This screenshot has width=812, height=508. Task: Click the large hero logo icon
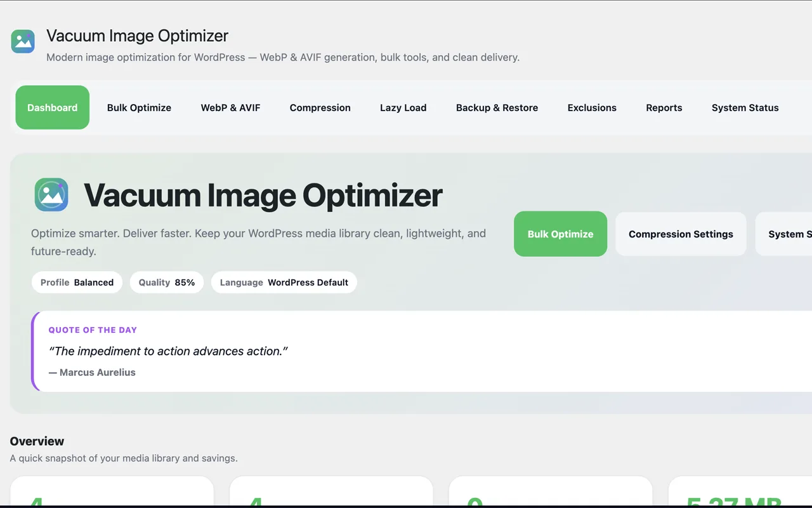click(x=51, y=194)
